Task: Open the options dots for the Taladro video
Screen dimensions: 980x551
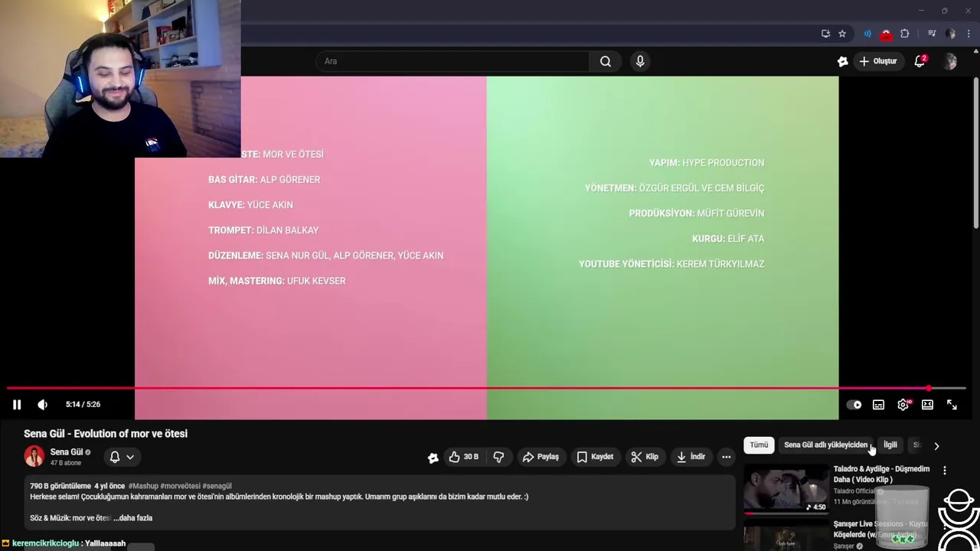Action: 945,471
